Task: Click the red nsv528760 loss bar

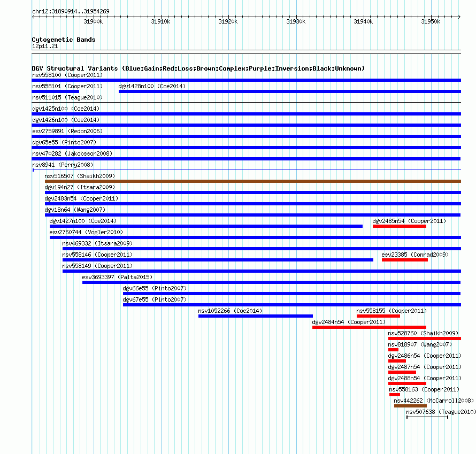Action: tap(425, 338)
